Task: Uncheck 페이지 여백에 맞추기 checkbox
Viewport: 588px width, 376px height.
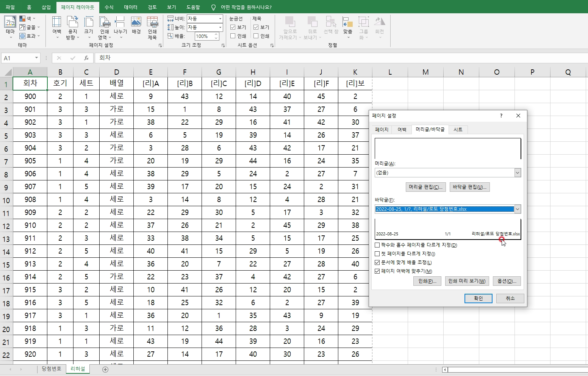Action: (377, 271)
